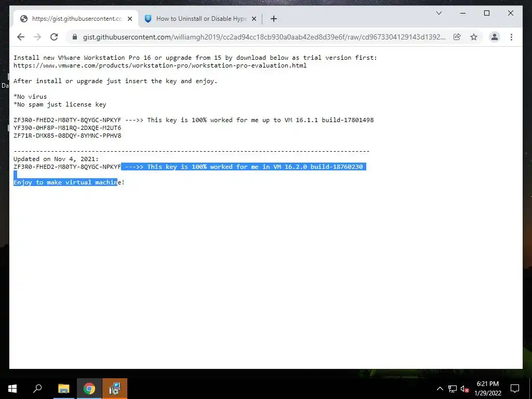Open the installer icon in the taskbar

115,389
